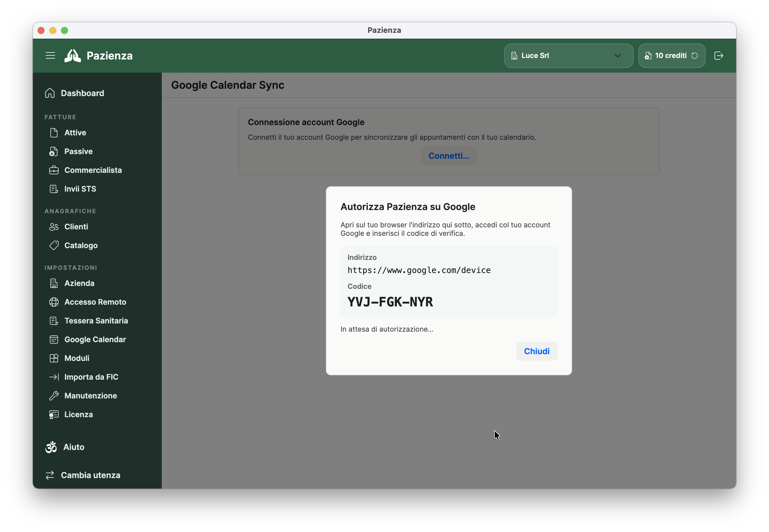Open Catalogo text entry
Screen dimensions: 769x532
(81, 245)
